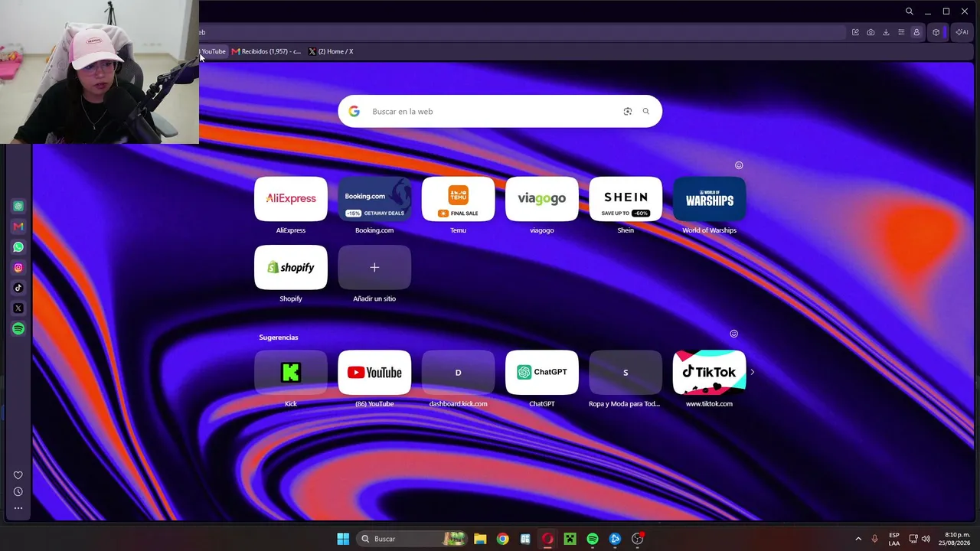Open the Downloads icon in toolbar

[886, 32]
